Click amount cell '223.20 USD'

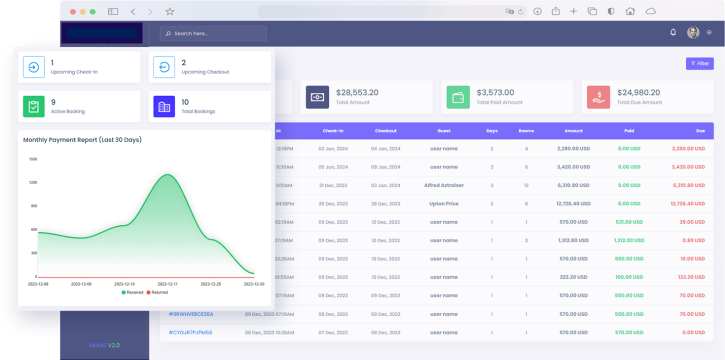[x=573, y=277]
